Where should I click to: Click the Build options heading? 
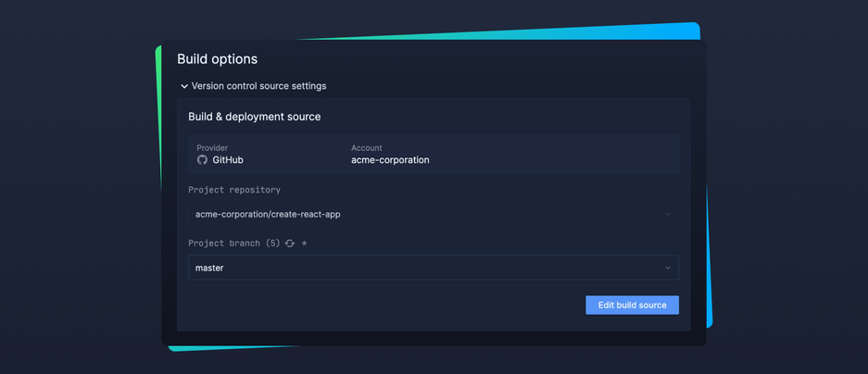pos(217,59)
